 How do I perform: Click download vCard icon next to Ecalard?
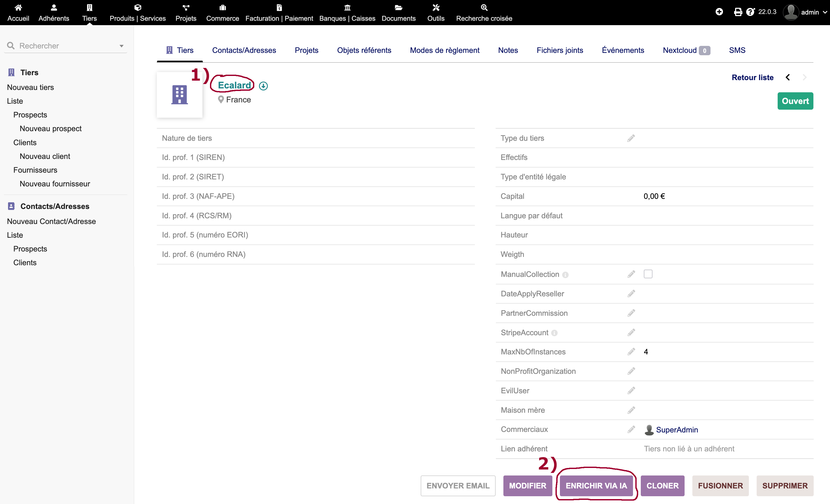coord(263,86)
